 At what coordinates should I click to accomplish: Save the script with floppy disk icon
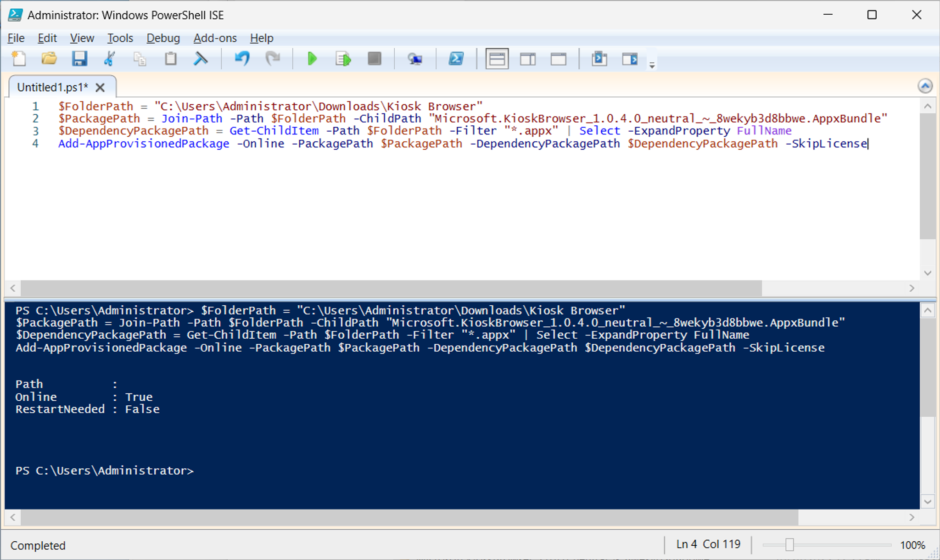[79, 59]
